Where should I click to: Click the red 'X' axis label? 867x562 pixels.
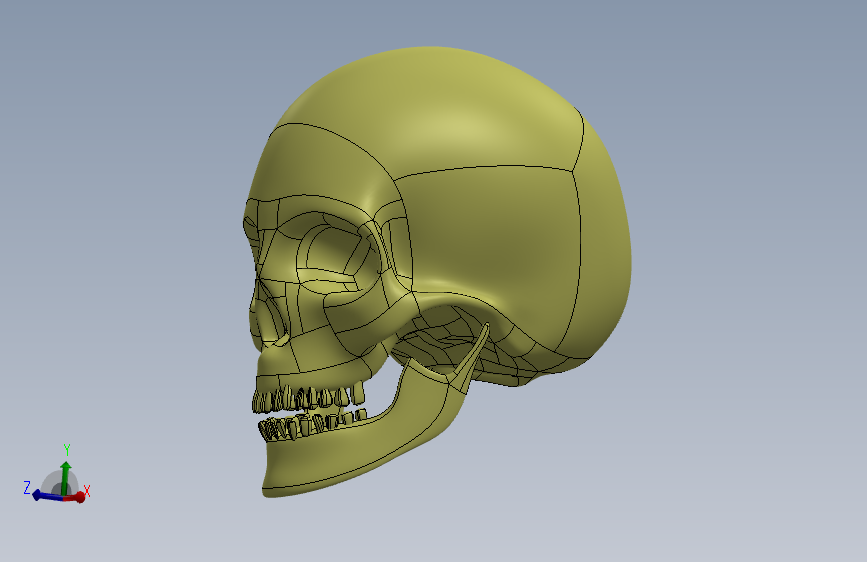pyautogui.click(x=87, y=491)
